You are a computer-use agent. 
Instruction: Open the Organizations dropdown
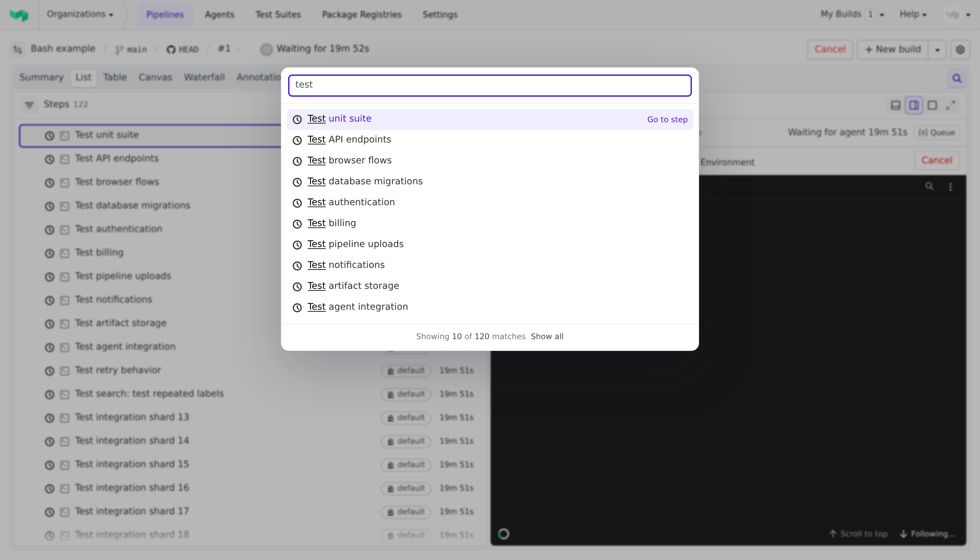(80, 14)
